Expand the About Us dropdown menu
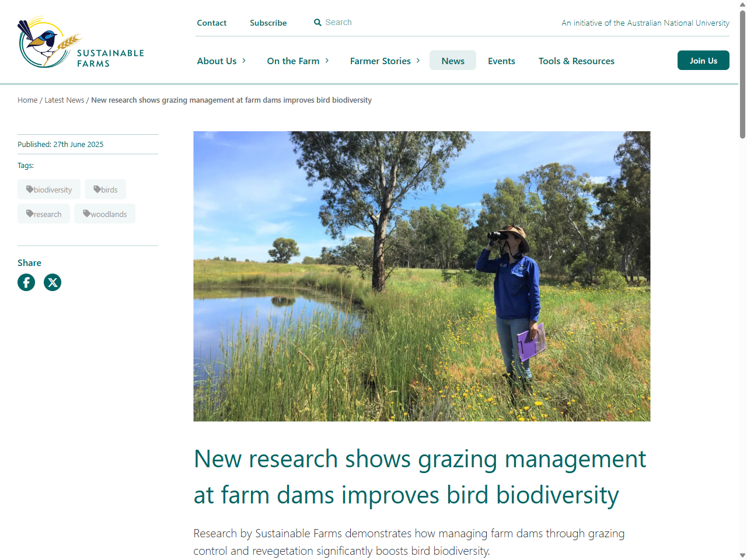747x560 pixels. (x=221, y=61)
